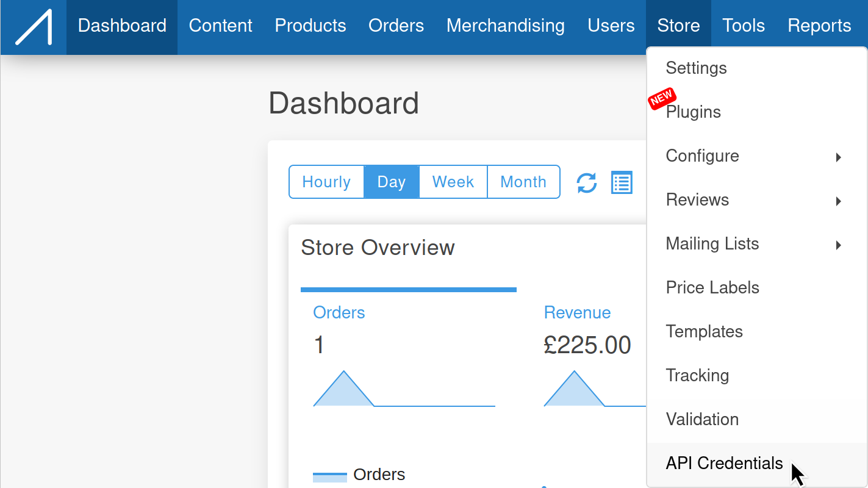Open Price Labels menu entry
Screen dimensions: 868x488
[x=756, y=288]
